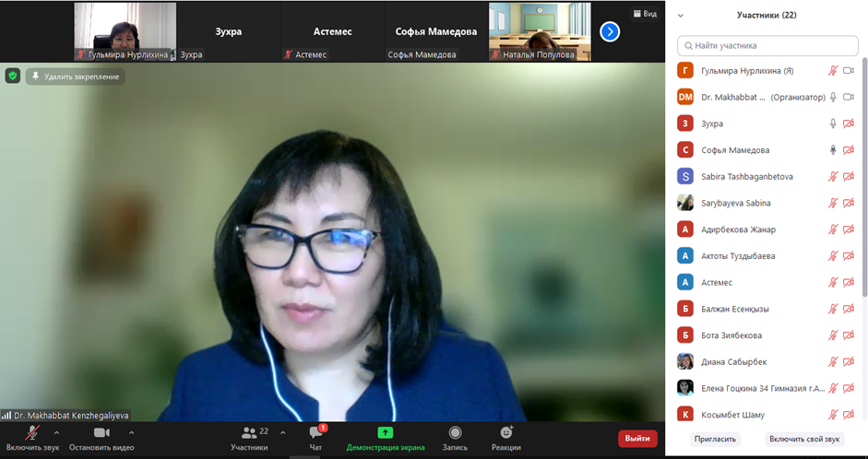Unmute with Включить звук microphone button

tap(32, 439)
